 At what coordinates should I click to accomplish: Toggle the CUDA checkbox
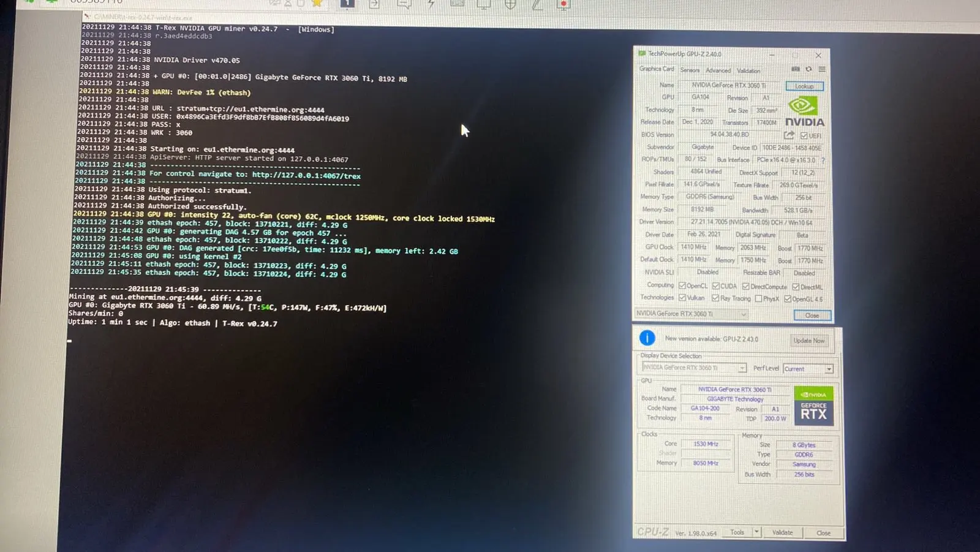pos(716,286)
